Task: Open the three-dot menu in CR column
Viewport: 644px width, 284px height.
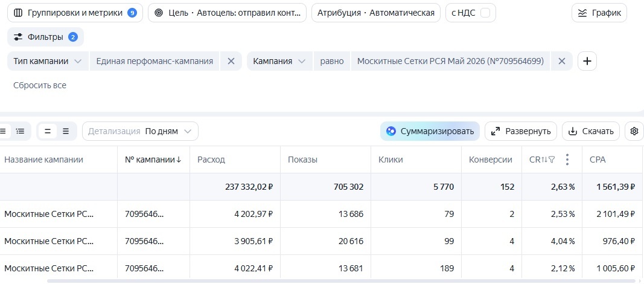Action: (x=567, y=160)
